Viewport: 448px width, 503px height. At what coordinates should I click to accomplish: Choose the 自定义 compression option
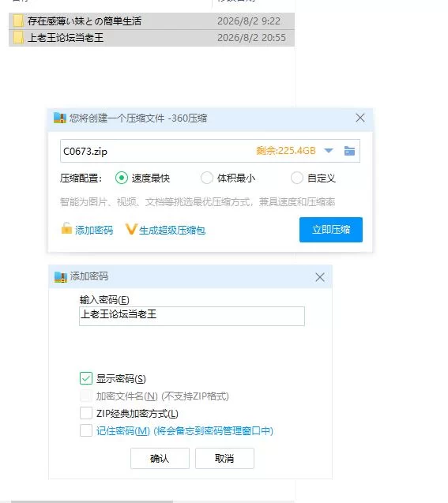point(296,178)
